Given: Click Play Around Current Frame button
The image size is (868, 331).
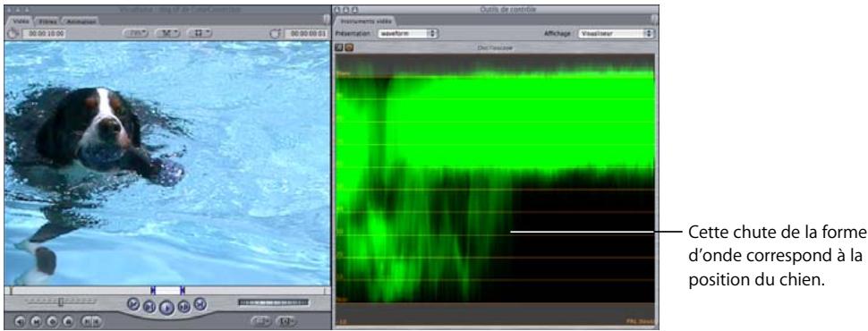Looking at the screenshot, I should click(x=184, y=306).
